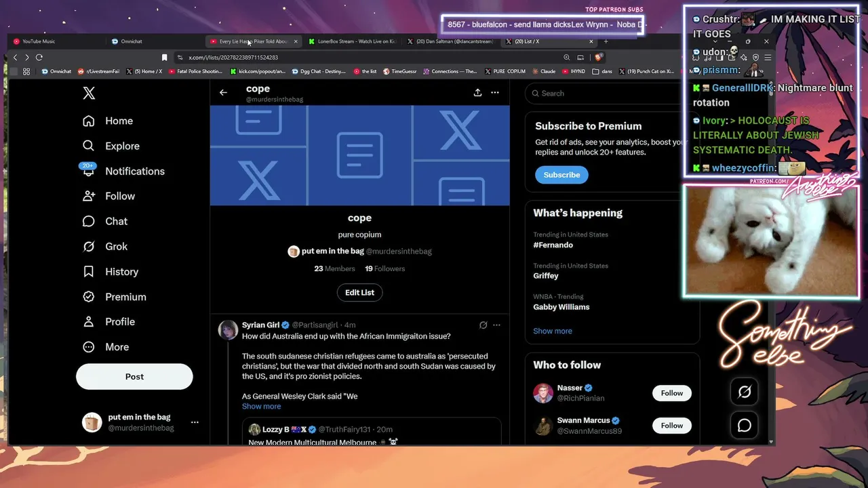This screenshot has height=488, width=868.
Task: Open the Follow page in sidebar
Action: pos(108,196)
